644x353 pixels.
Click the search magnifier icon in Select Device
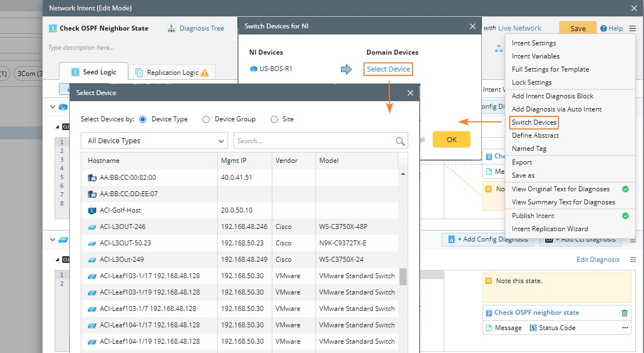coord(401,141)
